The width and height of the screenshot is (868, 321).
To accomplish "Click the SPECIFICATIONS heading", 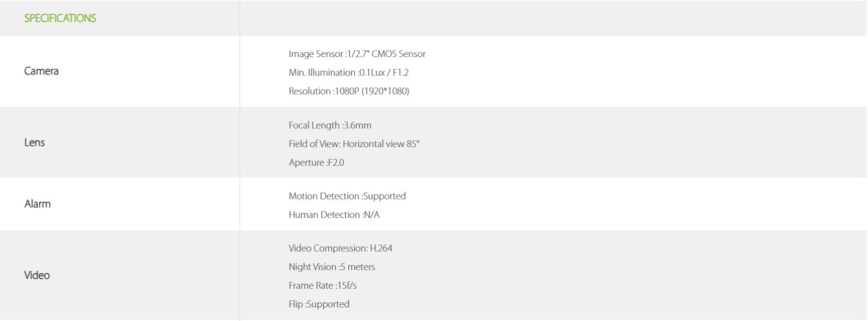I will coord(60,18).
